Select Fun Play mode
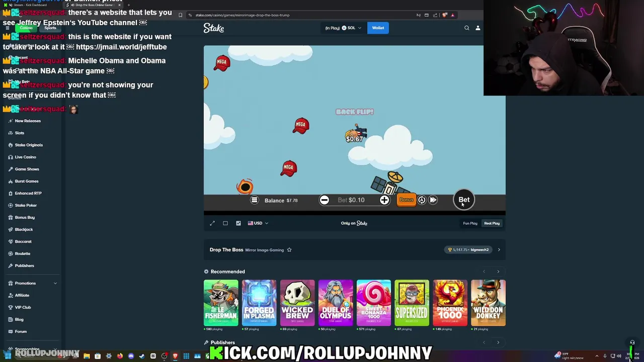The image size is (644, 362). 470,223
